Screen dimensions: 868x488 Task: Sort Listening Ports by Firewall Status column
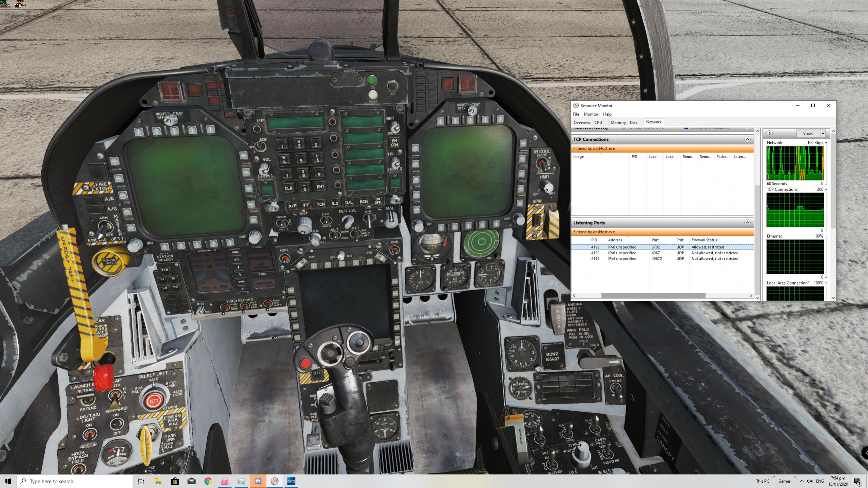click(x=721, y=240)
